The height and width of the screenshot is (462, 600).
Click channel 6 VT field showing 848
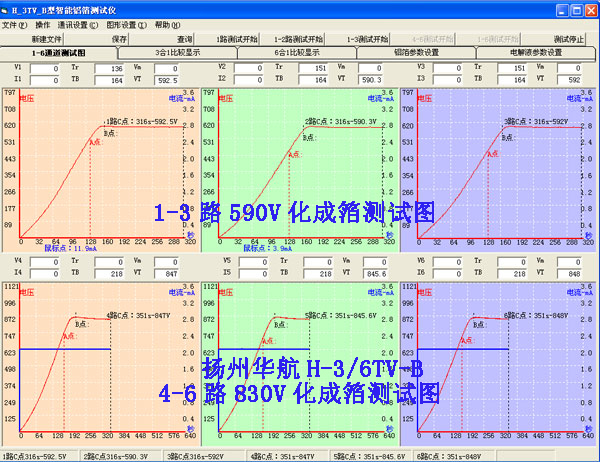pyautogui.click(x=569, y=274)
